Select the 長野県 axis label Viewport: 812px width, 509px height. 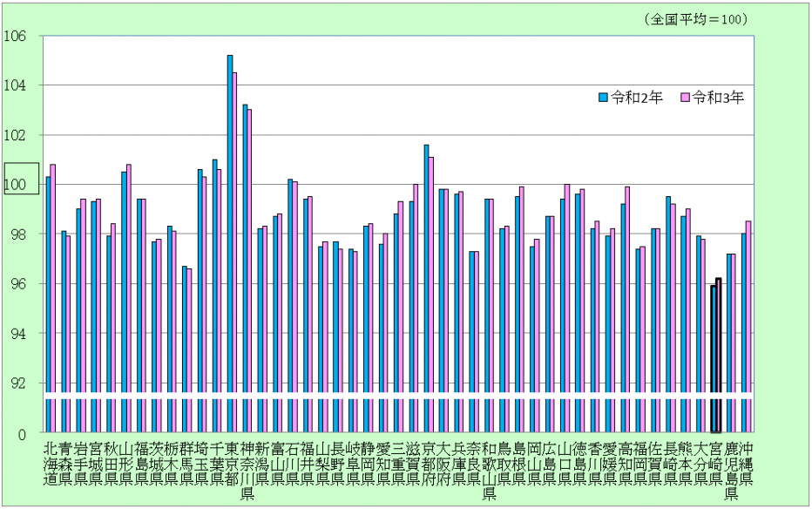coord(338,464)
